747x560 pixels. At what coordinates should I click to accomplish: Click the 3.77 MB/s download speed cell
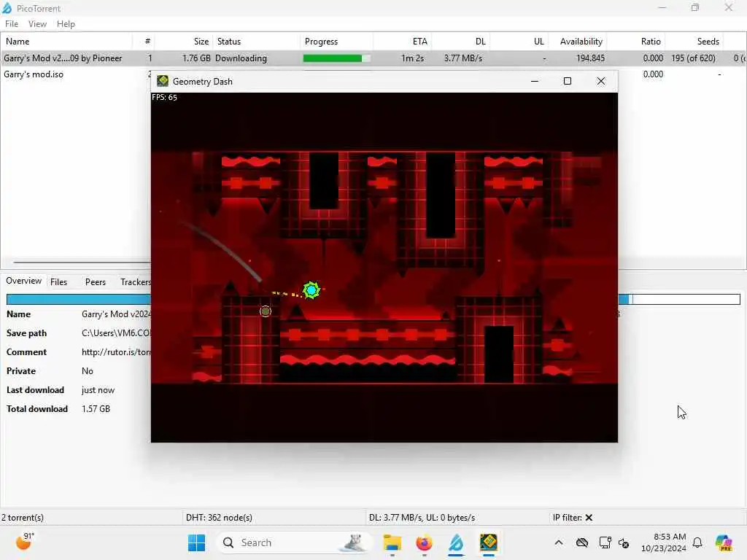coord(463,58)
